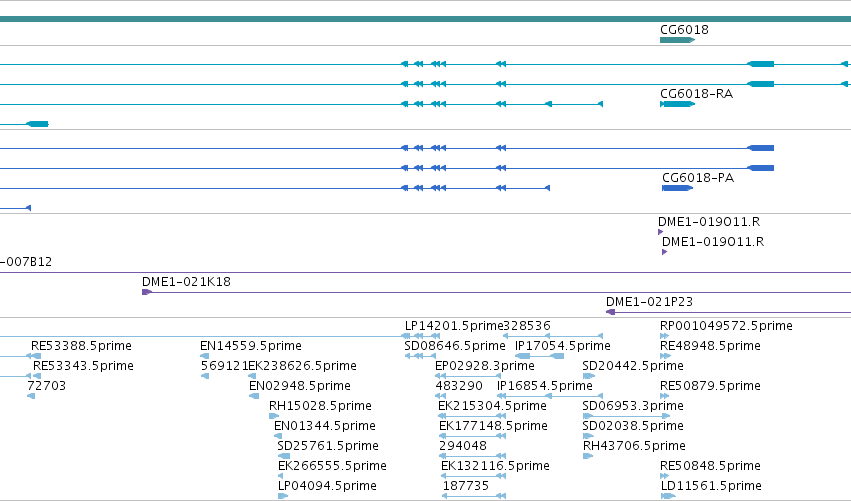Select EST label LP14201.5prime
Viewport: 851px width, 501px height.
tap(454, 326)
